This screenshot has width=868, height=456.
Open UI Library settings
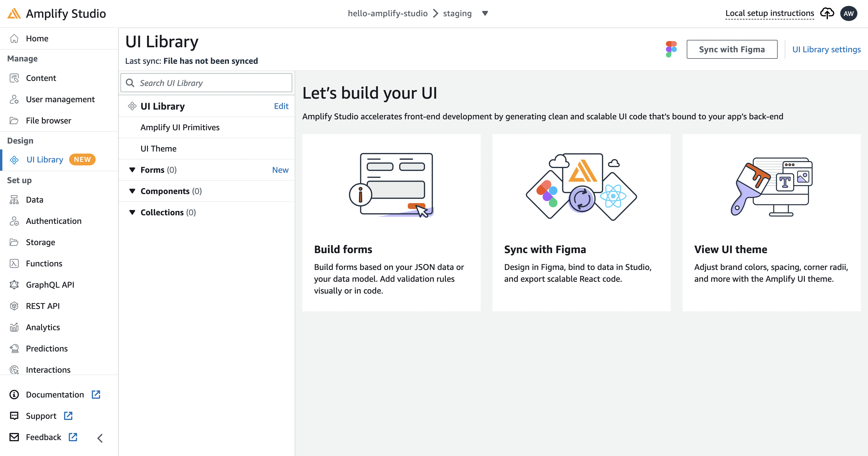pos(826,49)
